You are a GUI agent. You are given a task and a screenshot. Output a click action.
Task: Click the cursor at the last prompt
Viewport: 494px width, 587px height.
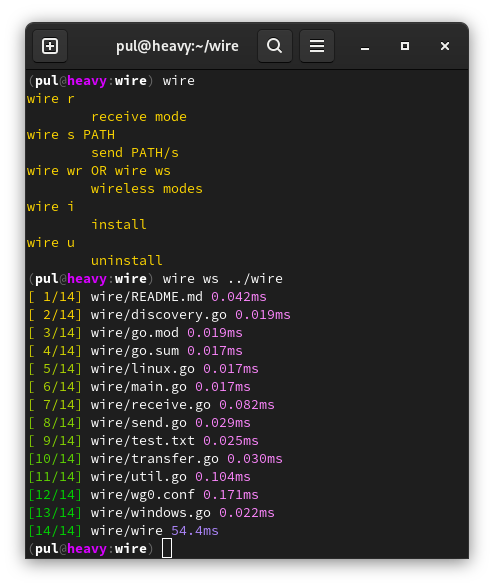[167, 548]
